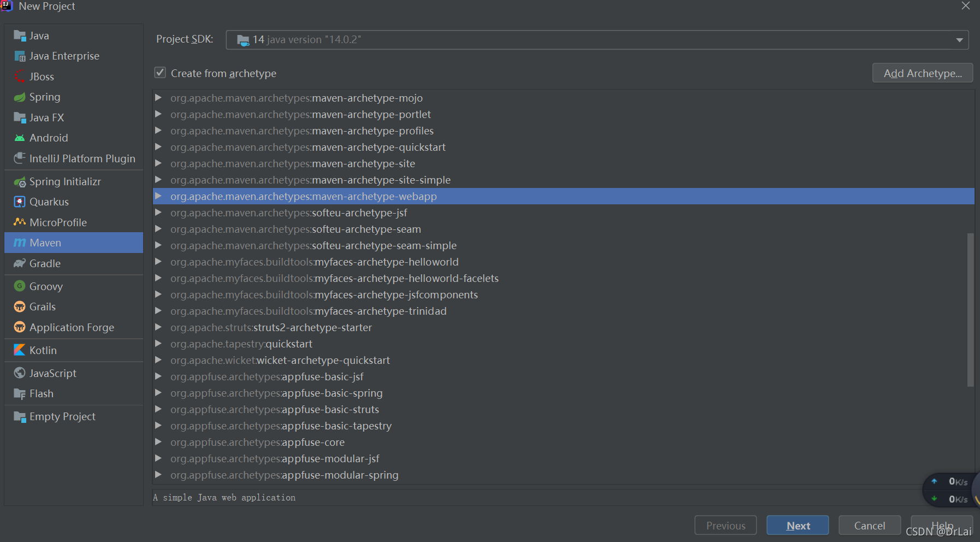Expand the softeu-archetype-jsf node
The height and width of the screenshot is (542, 980).
[x=158, y=213]
